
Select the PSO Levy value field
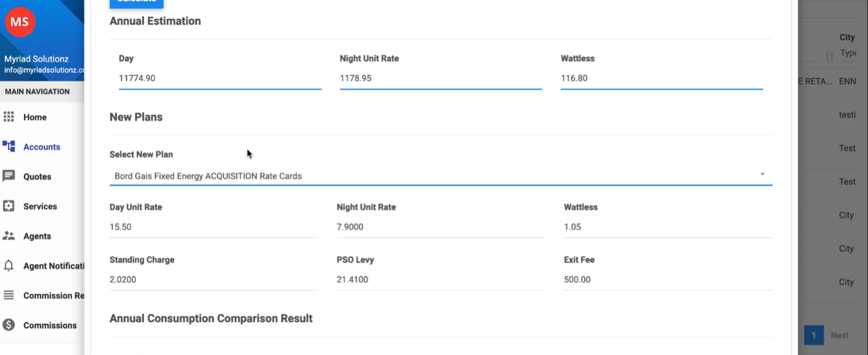pos(440,279)
